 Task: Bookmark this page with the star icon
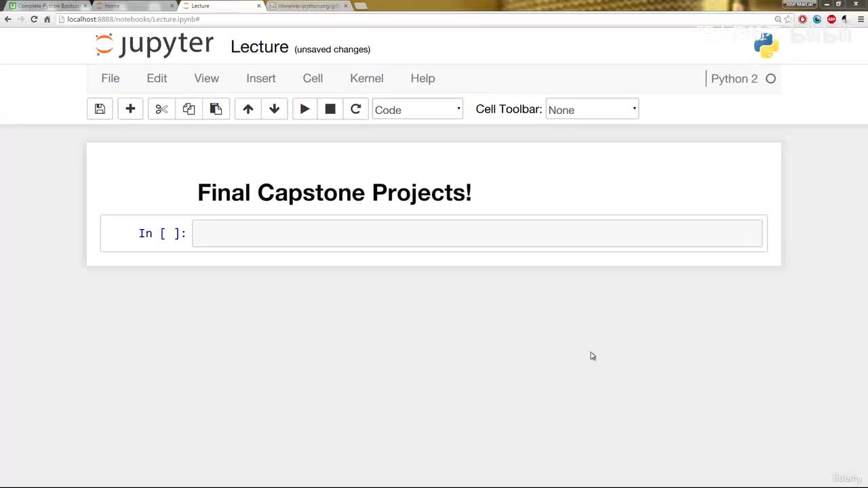pyautogui.click(x=788, y=19)
